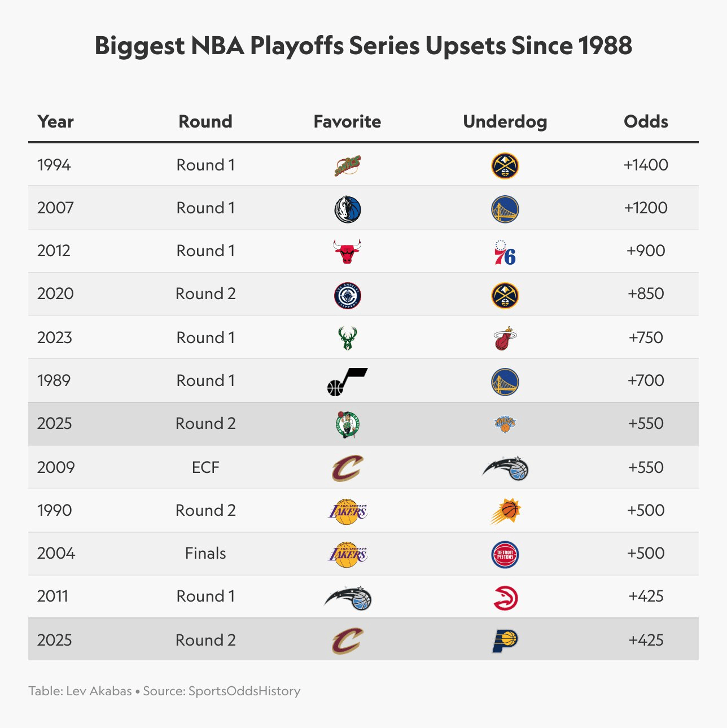Click the Underdog column header
The width and height of the screenshot is (727, 728).
pyautogui.click(x=505, y=122)
